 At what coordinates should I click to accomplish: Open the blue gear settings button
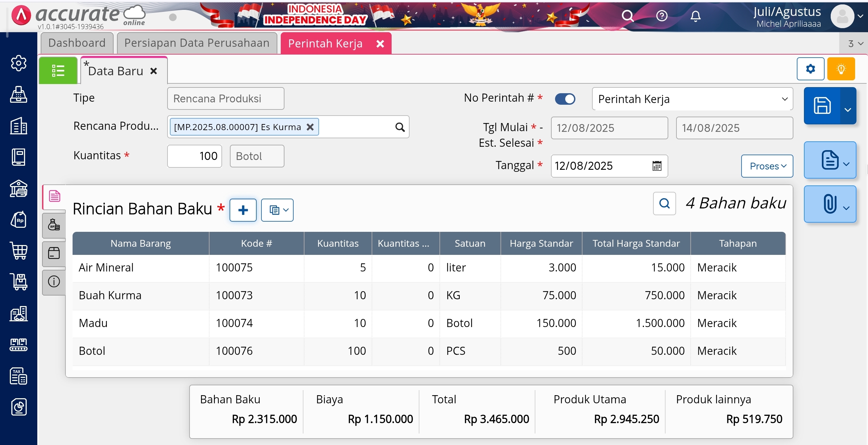[810, 69]
